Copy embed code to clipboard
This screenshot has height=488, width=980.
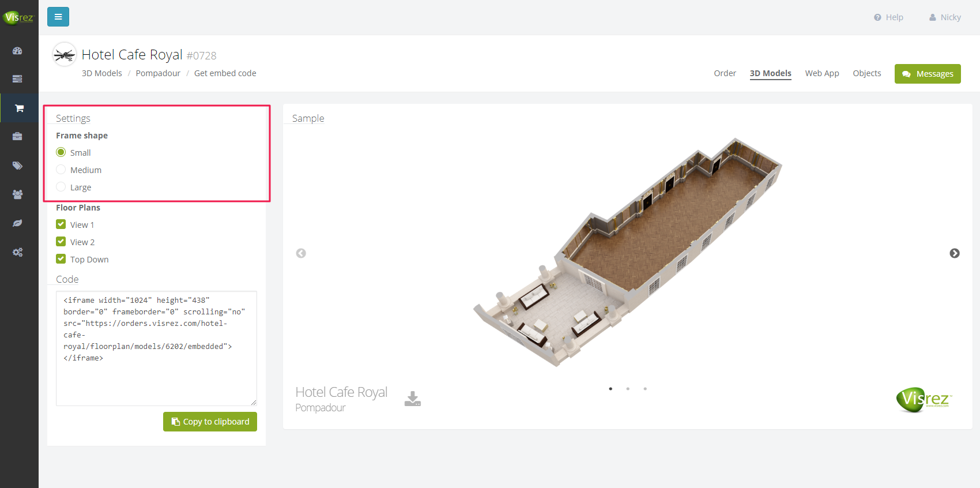[x=210, y=422]
